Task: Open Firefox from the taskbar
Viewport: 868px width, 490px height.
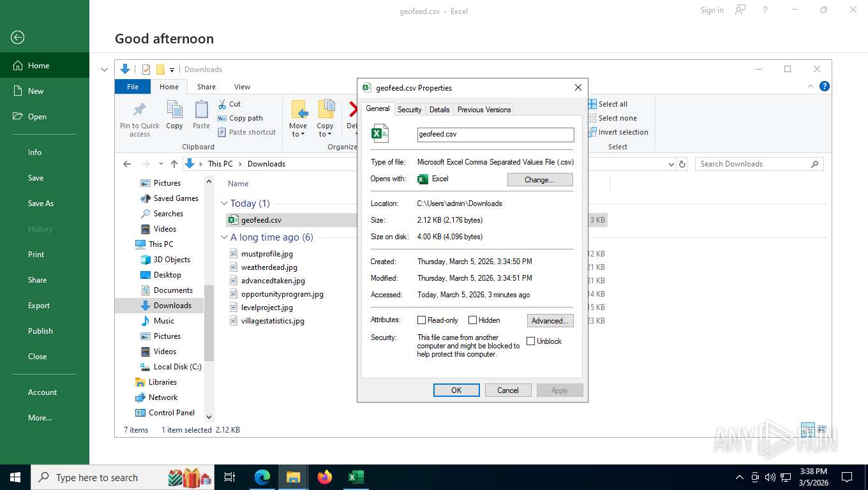Action: [325, 477]
